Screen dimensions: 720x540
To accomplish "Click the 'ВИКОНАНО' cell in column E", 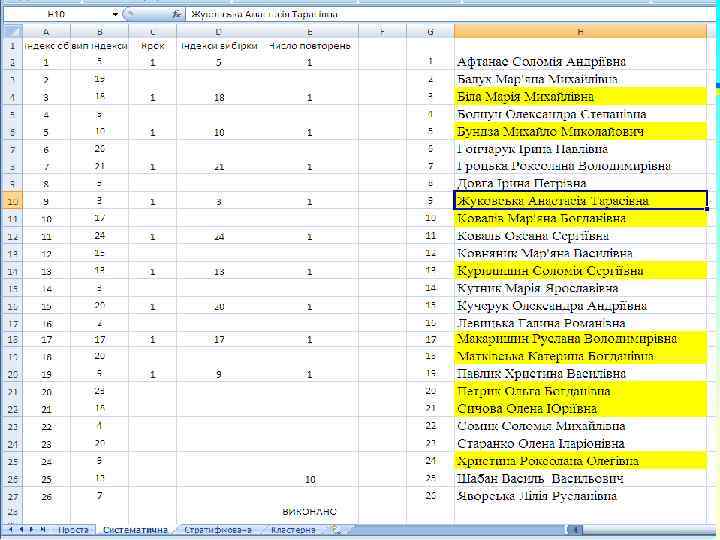I will [x=310, y=512].
